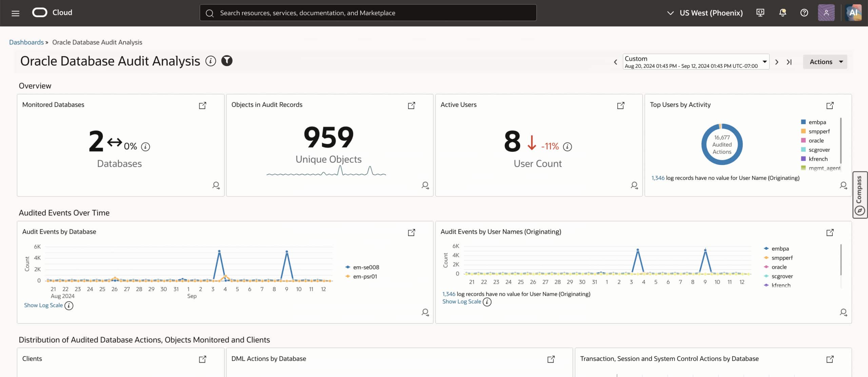Toggle embpa series in User Names chart legend

tap(776, 249)
